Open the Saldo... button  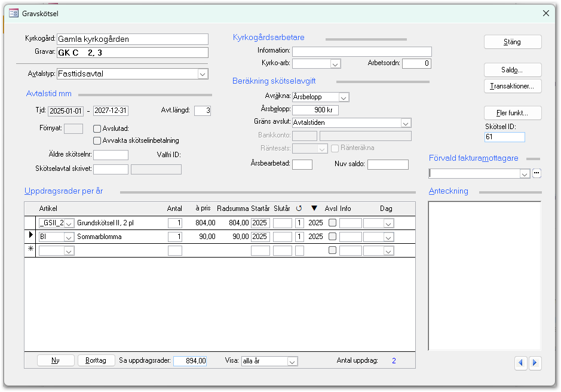[x=513, y=70]
